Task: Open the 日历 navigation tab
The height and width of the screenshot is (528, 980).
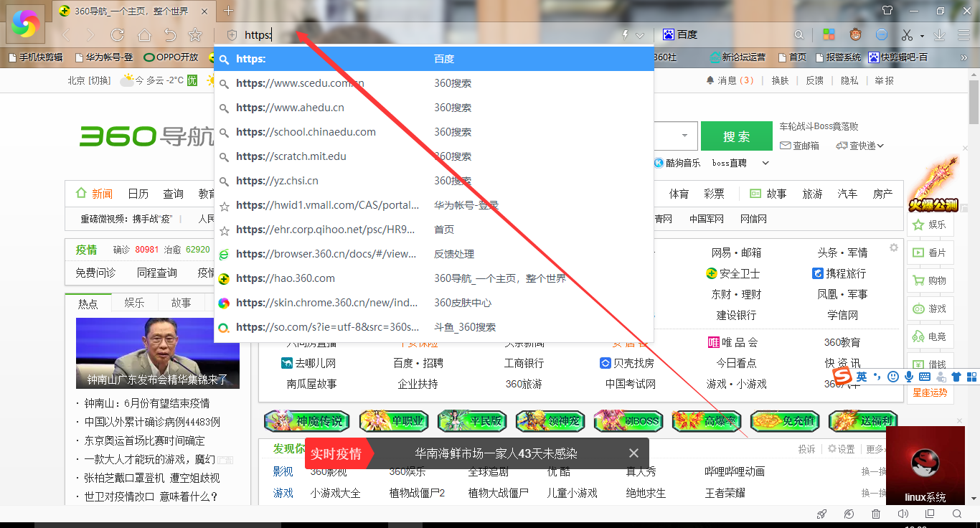Action: (x=138, y=194)
